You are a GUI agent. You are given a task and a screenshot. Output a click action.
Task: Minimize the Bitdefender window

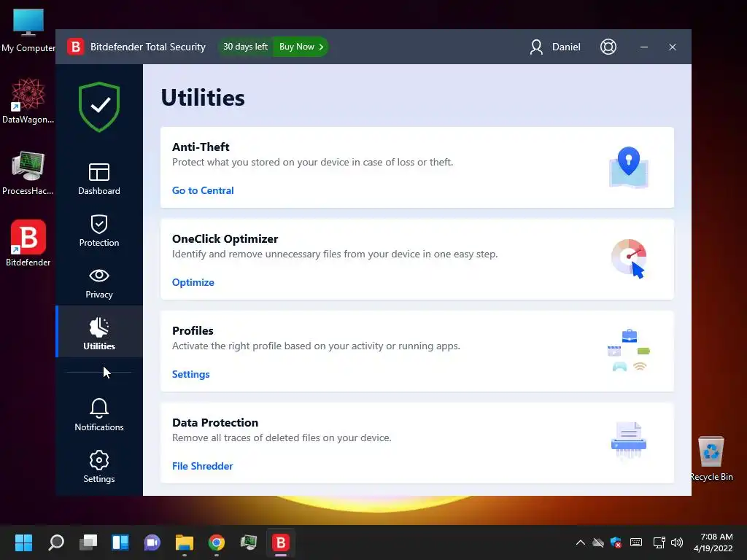point(644,47)
